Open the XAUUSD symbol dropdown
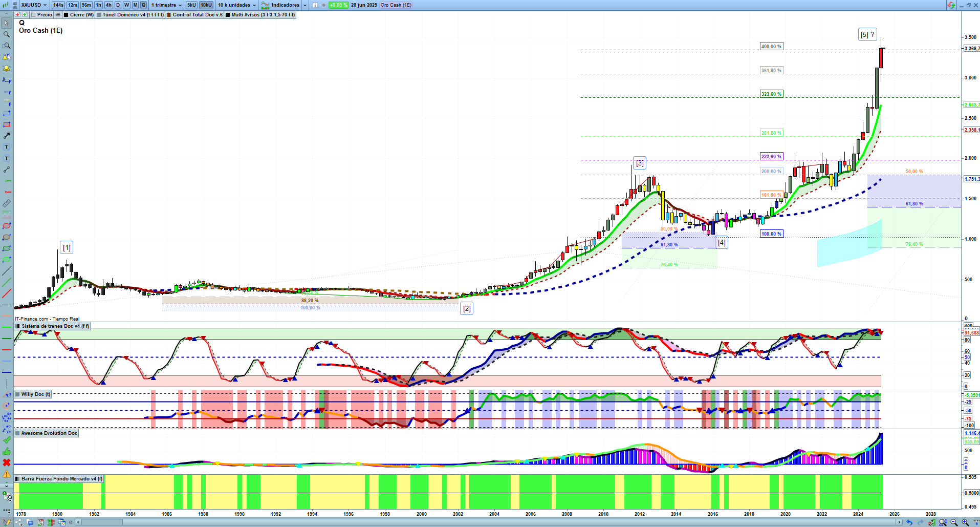The image size is (980, 527). click(x=34, y=5)
